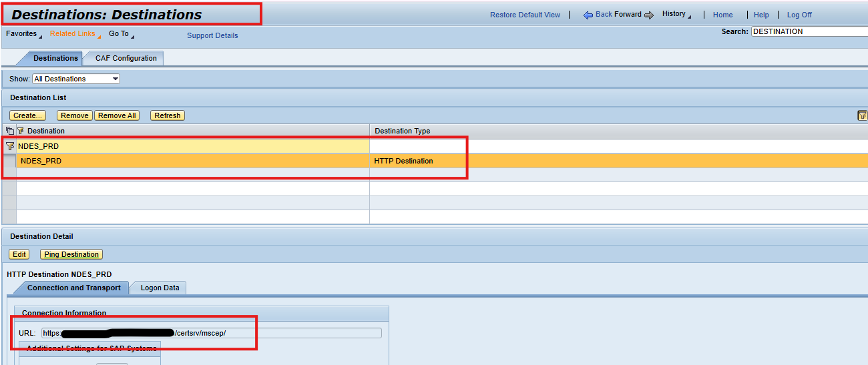Screen dimensions: 868x365
Task: Expand the Favorites menu
Action: tap(23, 34)
